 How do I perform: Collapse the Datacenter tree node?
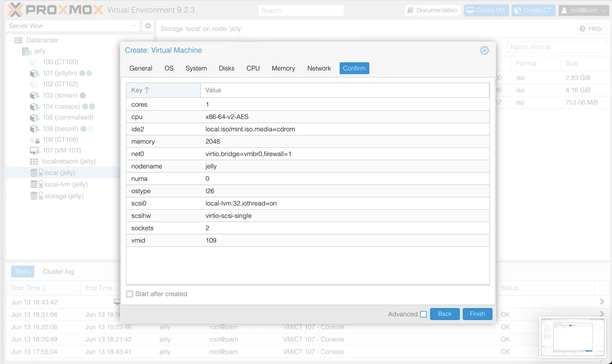point(10,40)
